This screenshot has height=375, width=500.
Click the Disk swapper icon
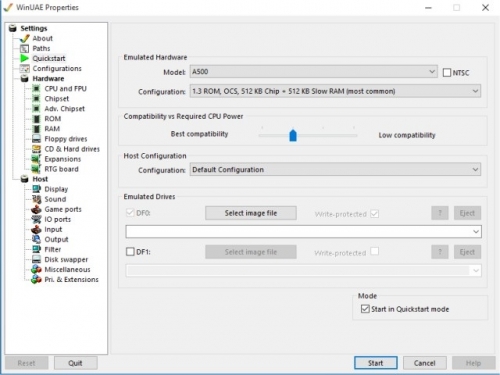pyautogui.click(x=36, y=260)
